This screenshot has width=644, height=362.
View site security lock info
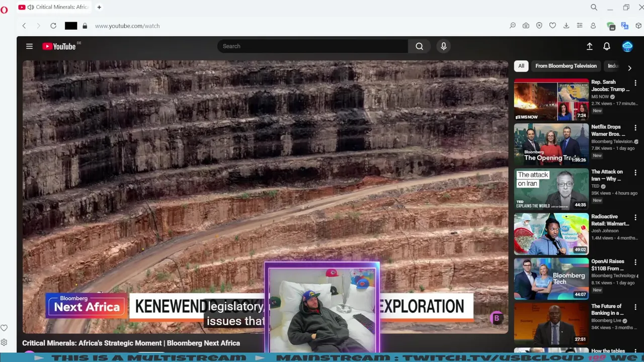point(85,26)
